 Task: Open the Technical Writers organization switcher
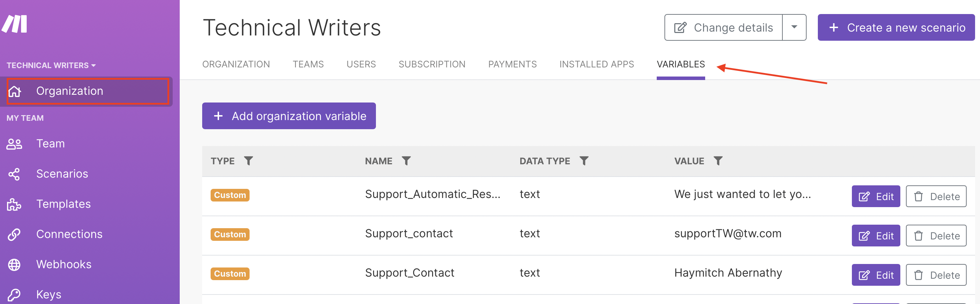[x=51, y=65]
